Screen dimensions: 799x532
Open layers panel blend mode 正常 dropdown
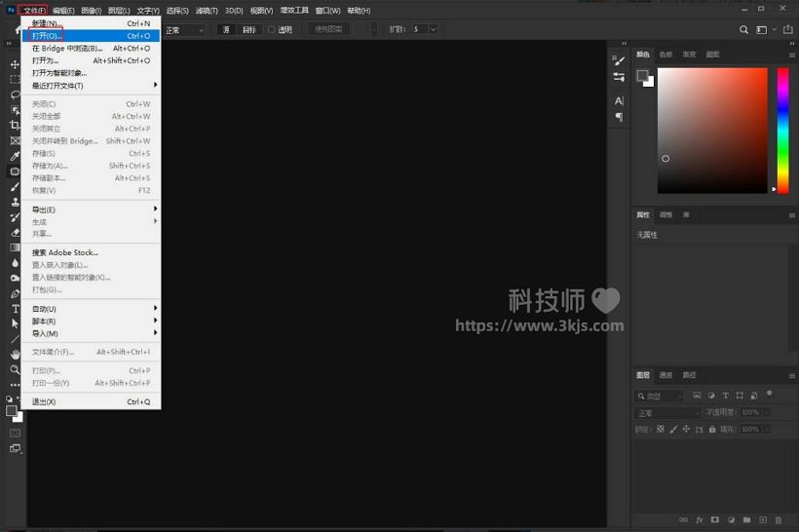coord(668,413)
